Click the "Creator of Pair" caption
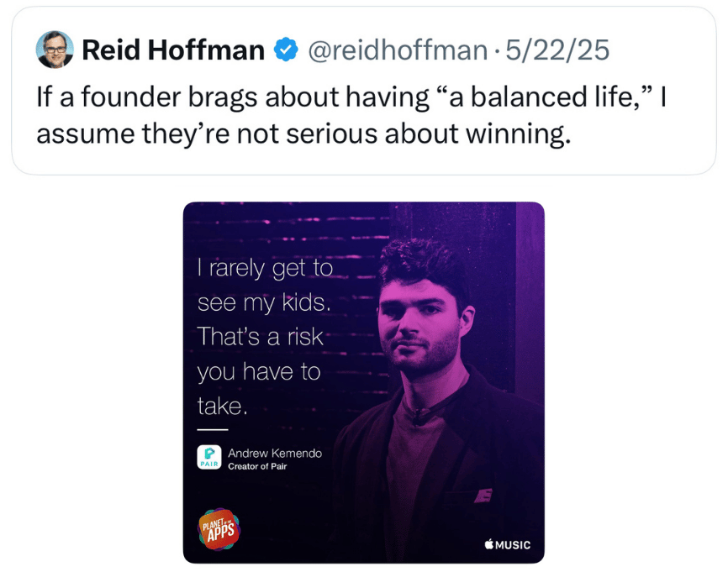 257,466
